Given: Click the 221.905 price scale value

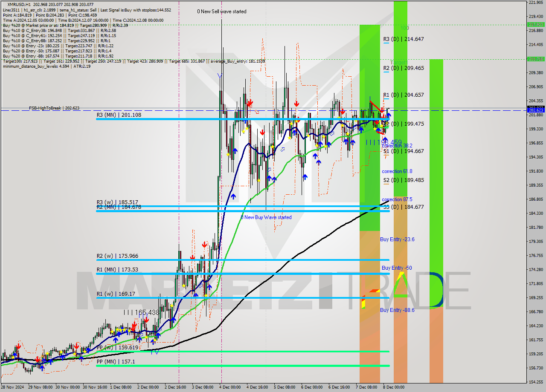Looking at the screenshot, I should (x=536, y=3).
